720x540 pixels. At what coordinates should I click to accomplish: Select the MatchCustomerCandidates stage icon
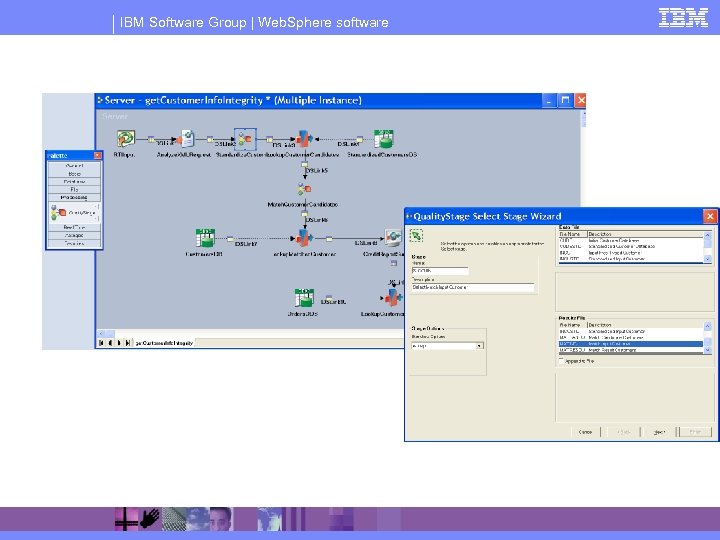pos(304,189)
